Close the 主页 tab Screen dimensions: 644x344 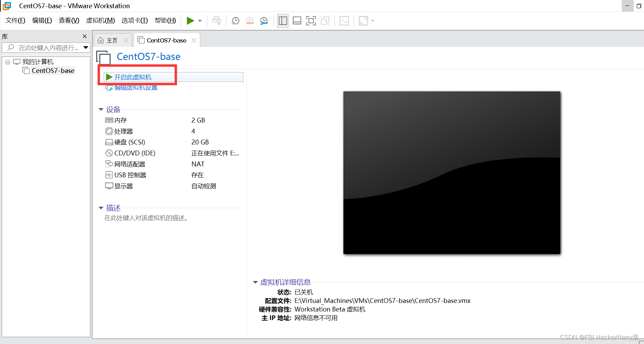[126, 40]
